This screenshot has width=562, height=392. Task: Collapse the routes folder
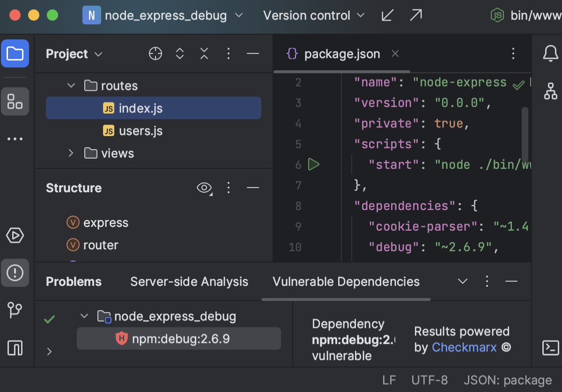(71, 85)
